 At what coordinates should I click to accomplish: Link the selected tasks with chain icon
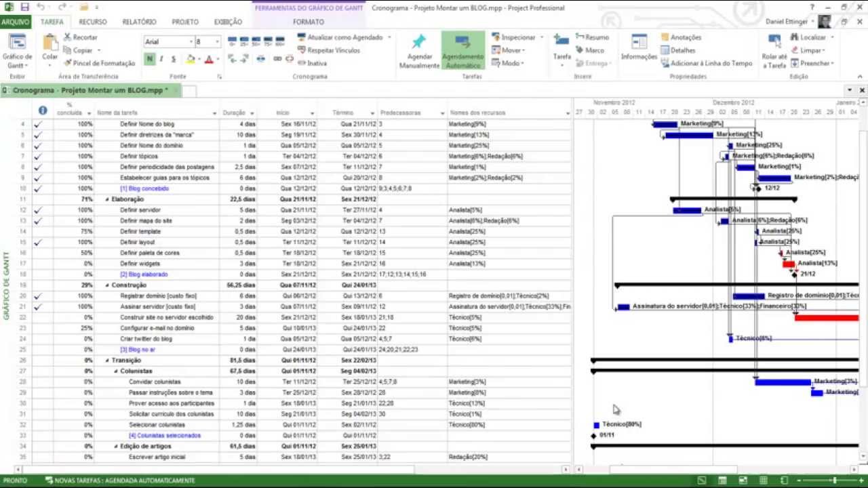click(x=277, y=59)
